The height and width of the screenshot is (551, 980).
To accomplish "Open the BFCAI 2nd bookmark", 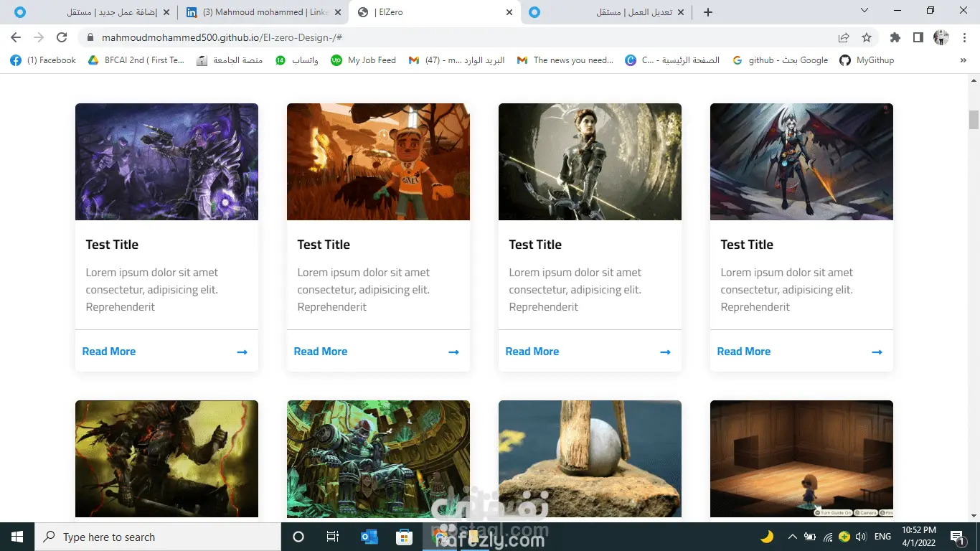I will (136, 60).
